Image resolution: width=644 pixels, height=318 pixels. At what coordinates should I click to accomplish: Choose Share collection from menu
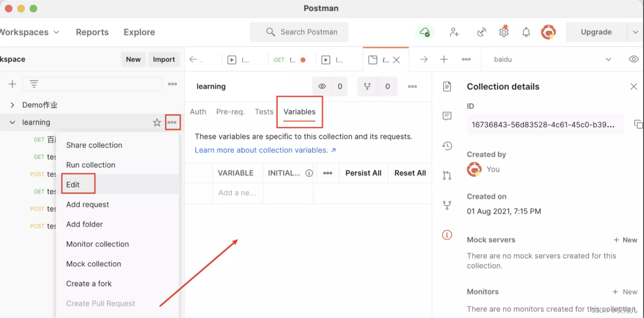(94, 145)
